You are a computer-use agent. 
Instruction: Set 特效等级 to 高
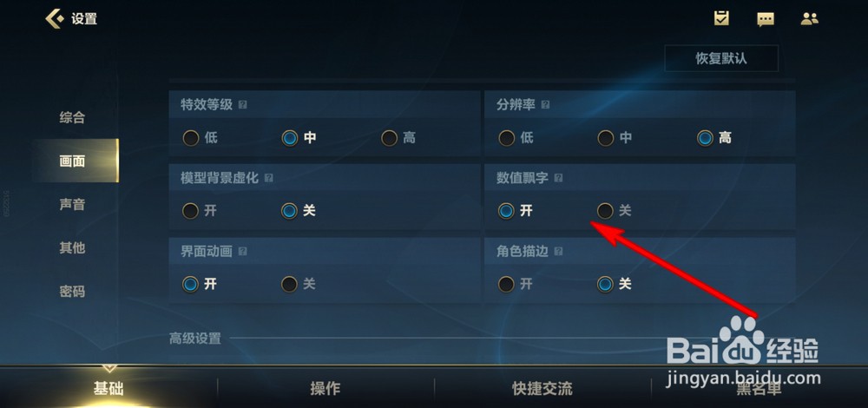click(x=398, y=137)
